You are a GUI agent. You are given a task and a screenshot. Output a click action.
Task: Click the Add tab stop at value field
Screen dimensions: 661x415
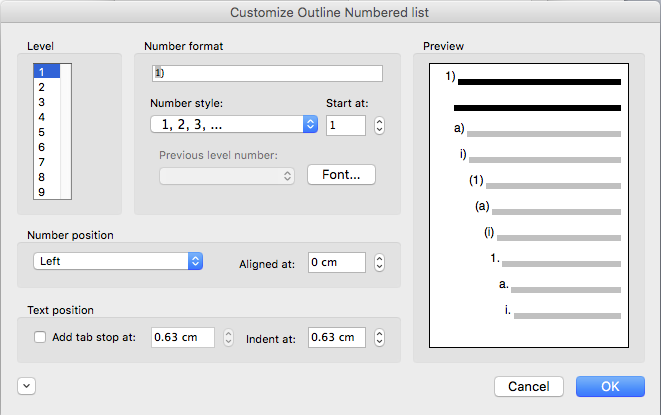183,337
